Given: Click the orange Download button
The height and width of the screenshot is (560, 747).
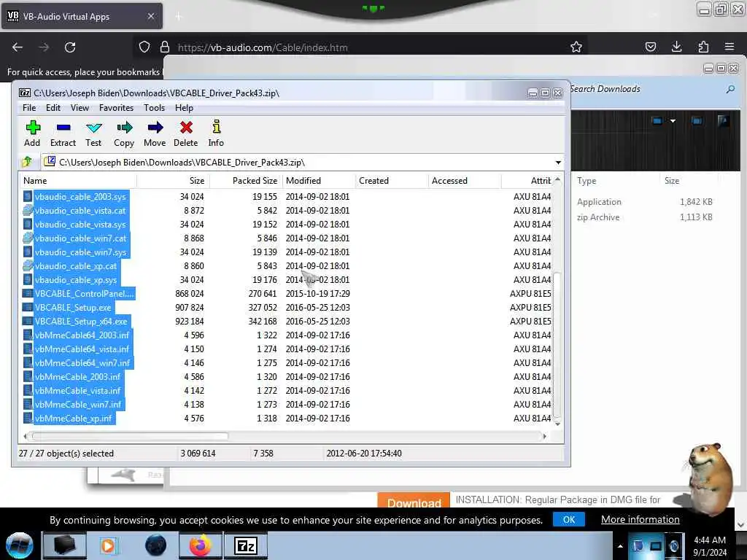Looking at the screenshot, I should tap(414, 501).
